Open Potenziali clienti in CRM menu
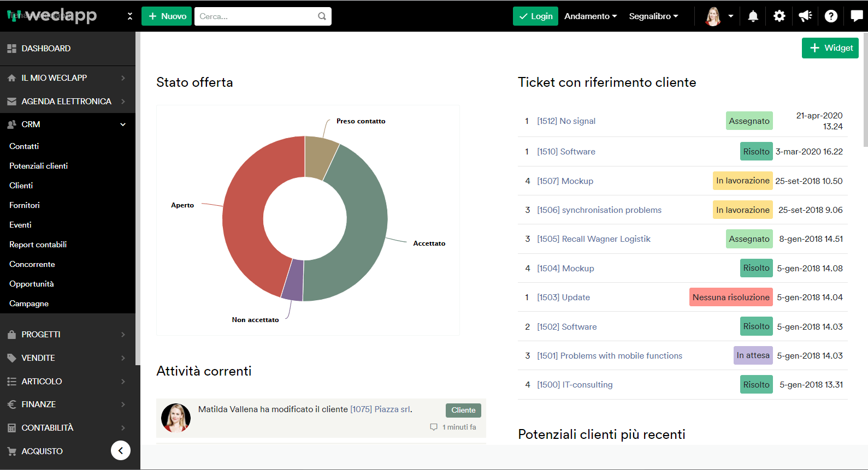Image resolution: width=868 pixels, height=470 pixels. (x=38, y=166)
